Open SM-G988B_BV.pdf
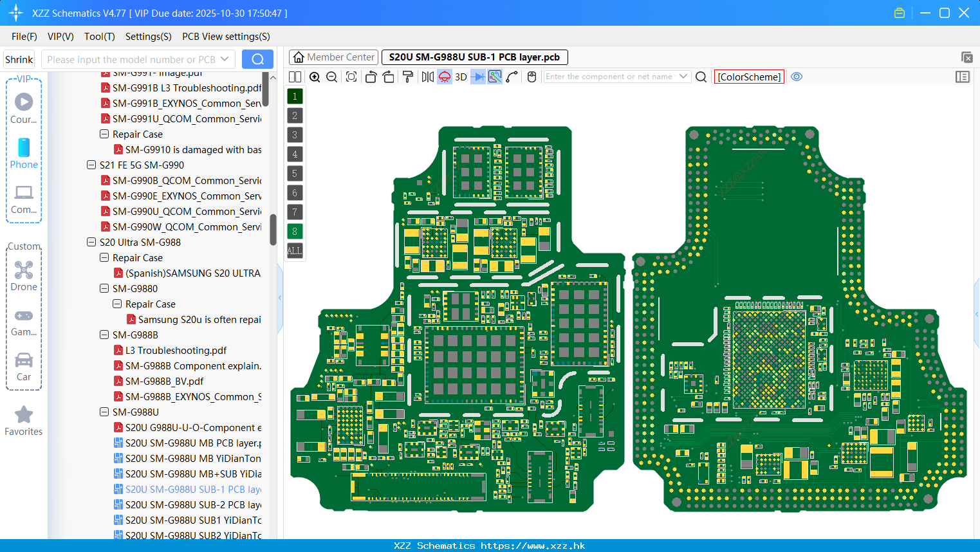 (x=164, y=382)
